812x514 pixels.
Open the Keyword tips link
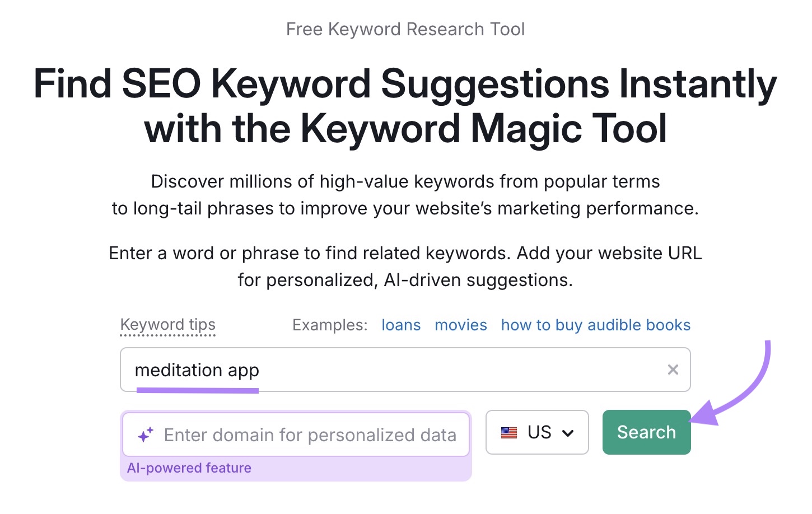168,325
